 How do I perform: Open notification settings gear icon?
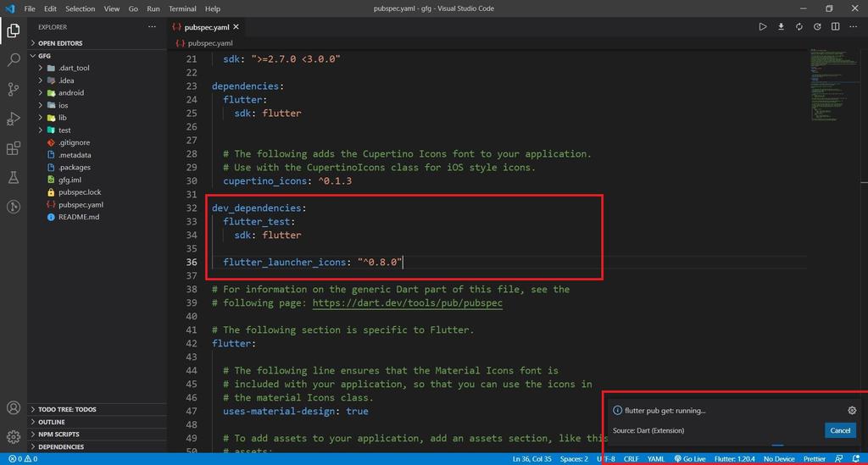coord(852,410)
